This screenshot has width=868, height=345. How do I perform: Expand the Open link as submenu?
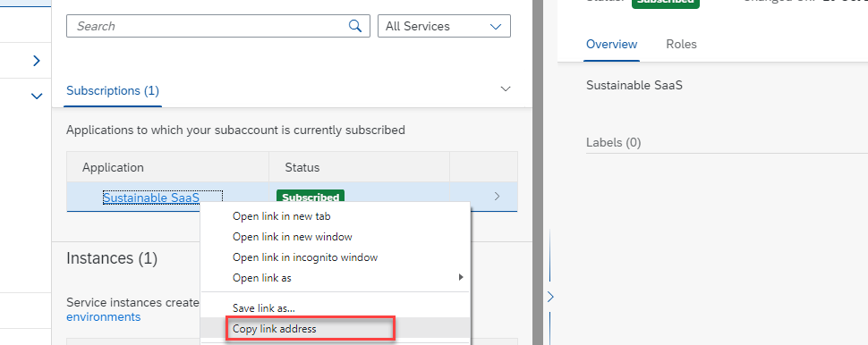pyautogui.click(x=335, y=278)
